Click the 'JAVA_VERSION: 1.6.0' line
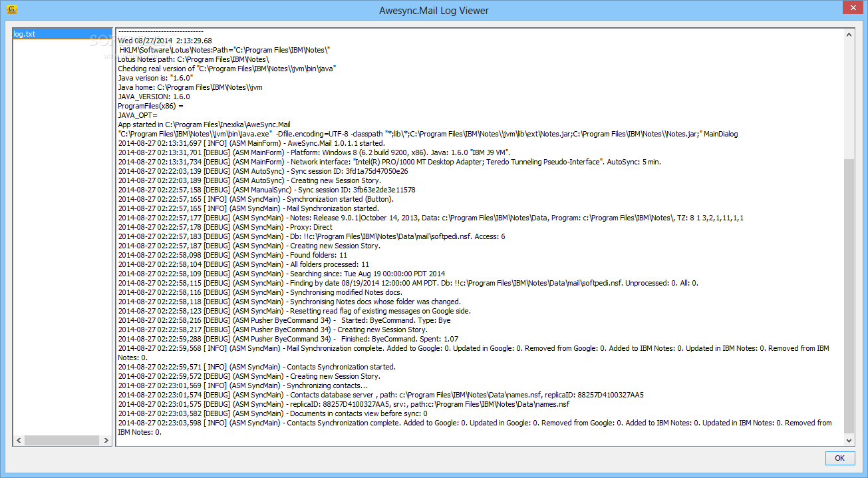Image resolution: width=868 pixels, height=478 pixels. 154,97
